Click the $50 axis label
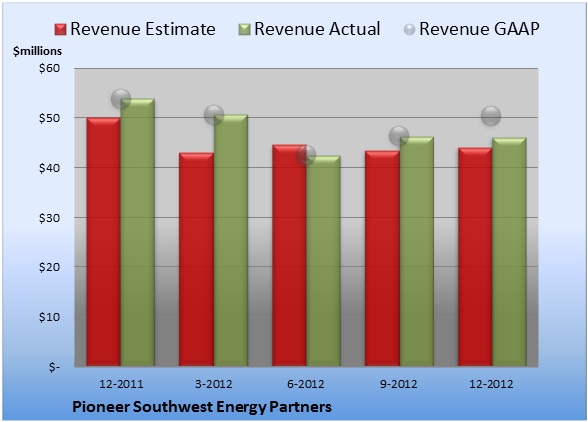 coord(50,118)
